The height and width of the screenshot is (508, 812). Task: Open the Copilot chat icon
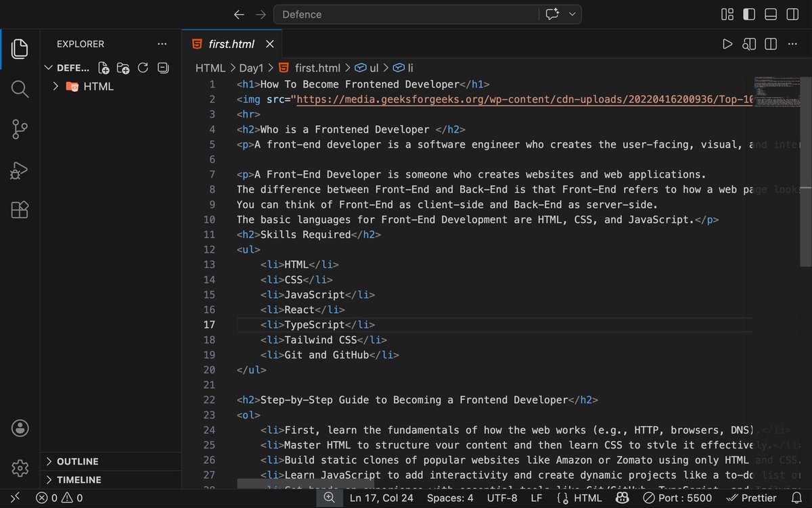(x=551, y=14)
